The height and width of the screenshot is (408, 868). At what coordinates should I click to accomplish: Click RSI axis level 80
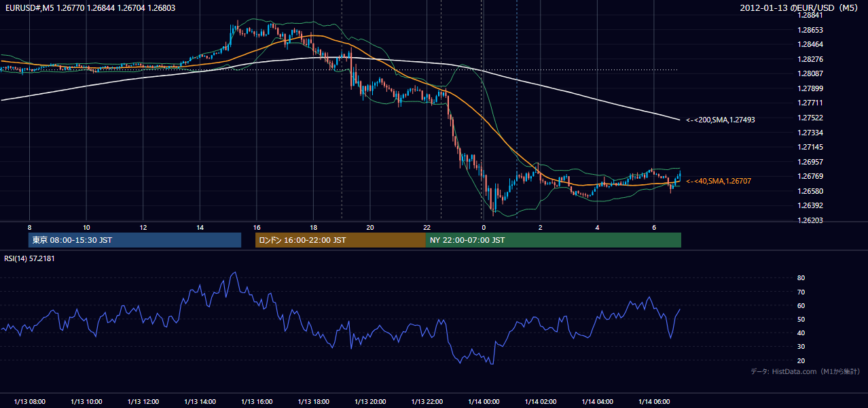point(801,278)
